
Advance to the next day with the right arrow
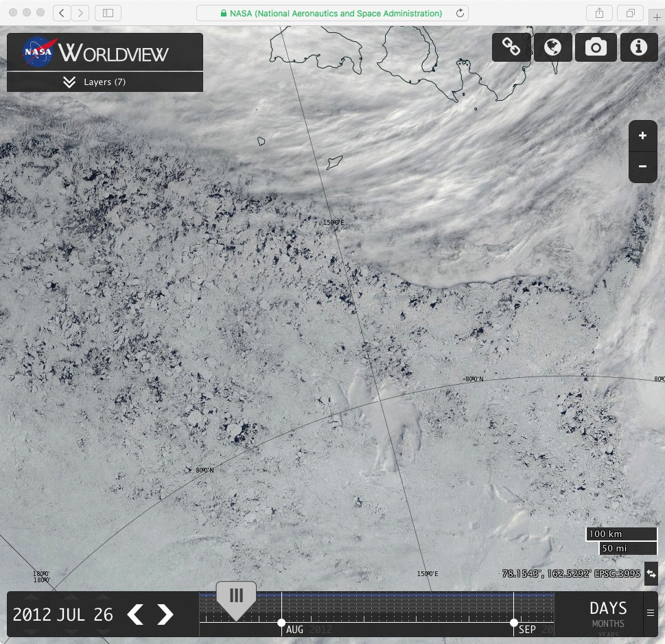165,615
